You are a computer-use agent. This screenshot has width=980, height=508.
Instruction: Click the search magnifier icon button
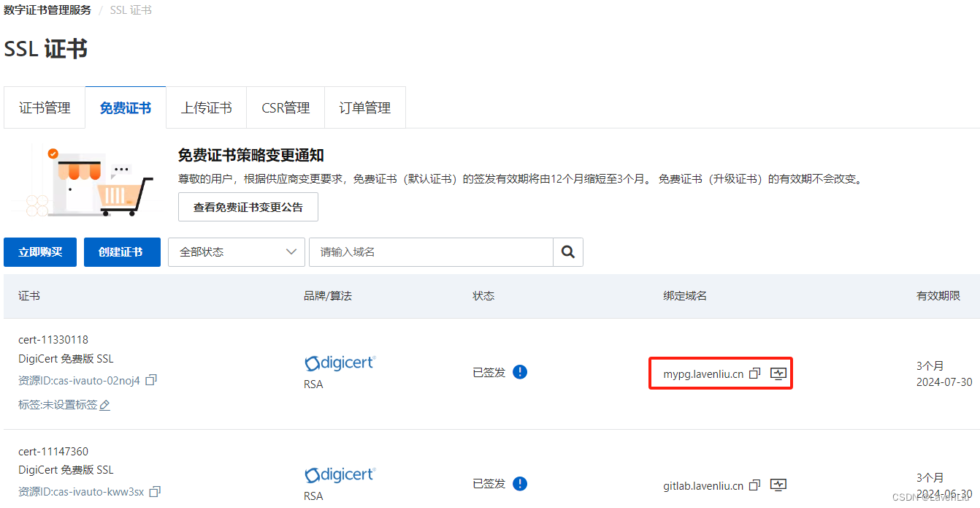(x=568, y=252)
